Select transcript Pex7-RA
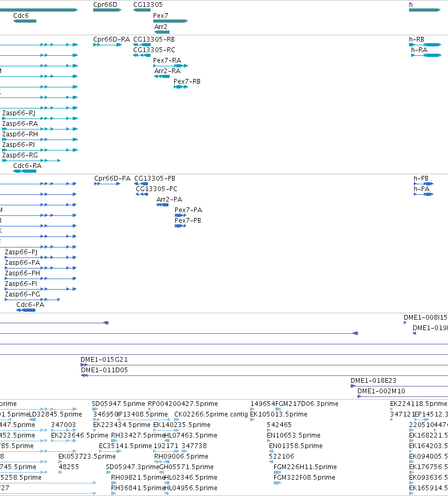Screen dimensions: 448x496 [171, 66]
